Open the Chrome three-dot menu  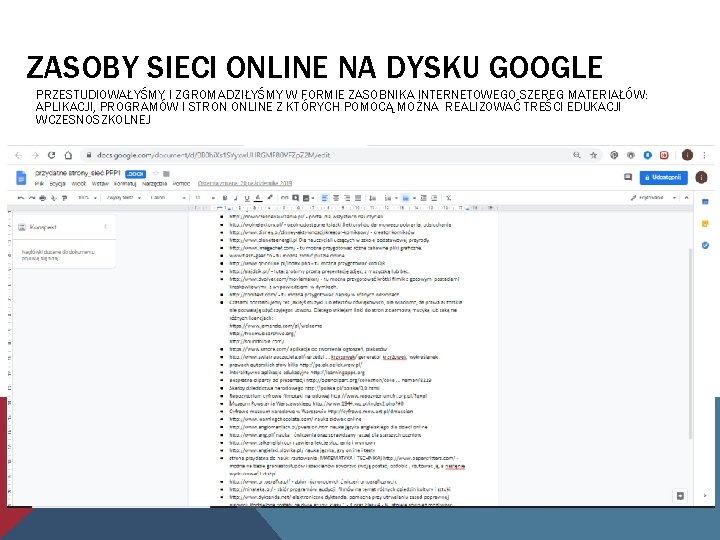click(x=704, y=155)
